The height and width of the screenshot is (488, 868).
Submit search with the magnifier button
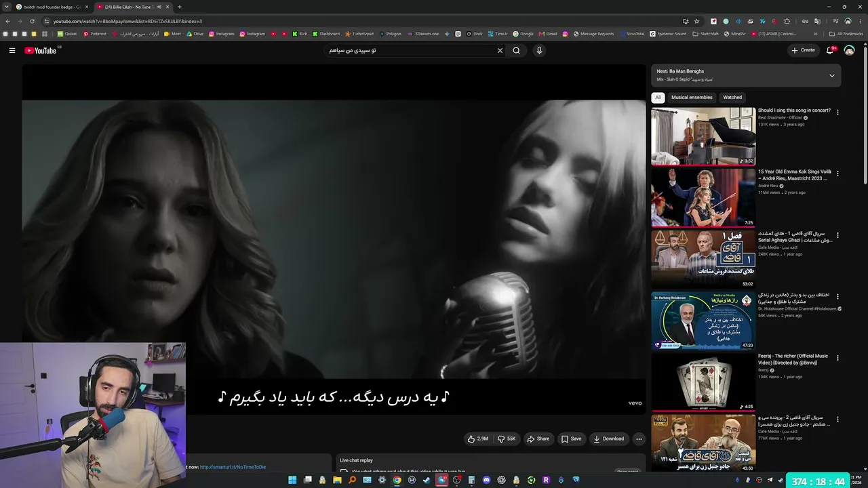[x=517, y=50]
